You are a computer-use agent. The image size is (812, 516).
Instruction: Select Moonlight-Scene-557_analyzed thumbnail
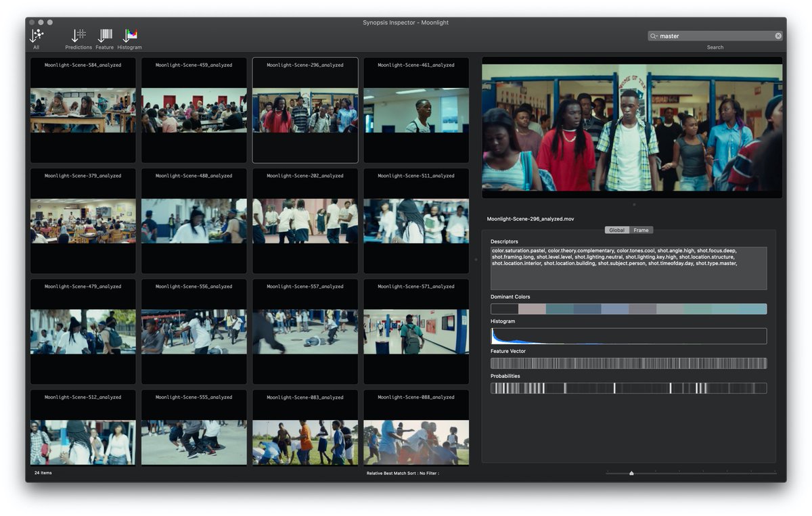[x=305, y=332]
